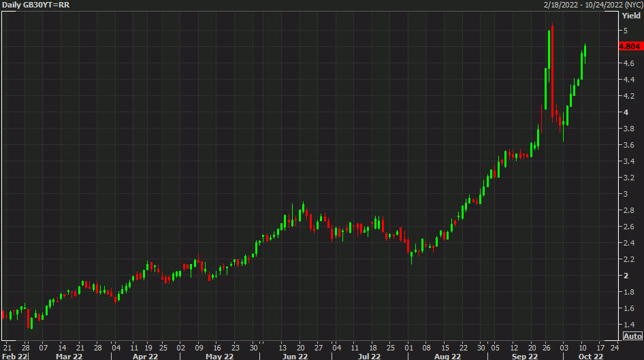Click the last green candlestick near 4.8

tap(585, 53)
